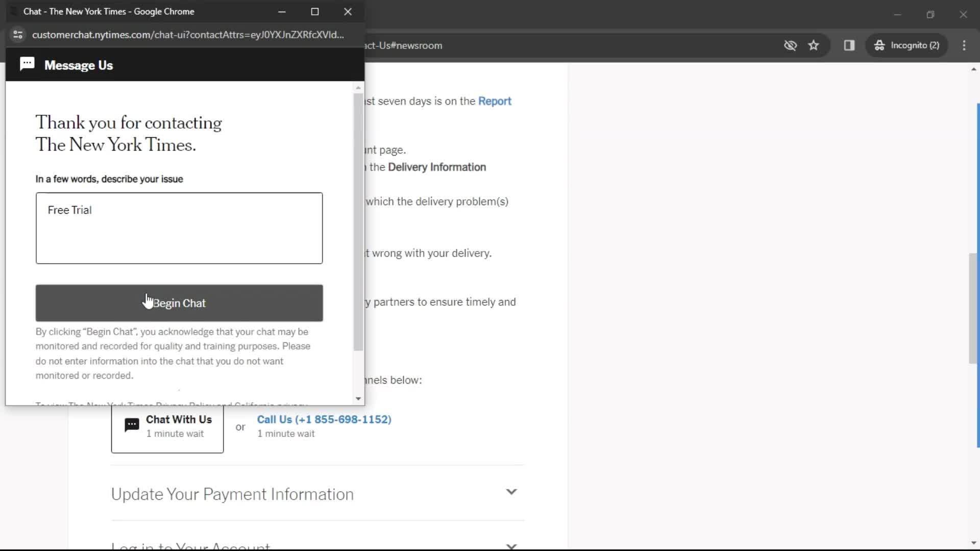Click main page scroll up arrow
This screenshot has width=980, height=551.
(973, 69)
